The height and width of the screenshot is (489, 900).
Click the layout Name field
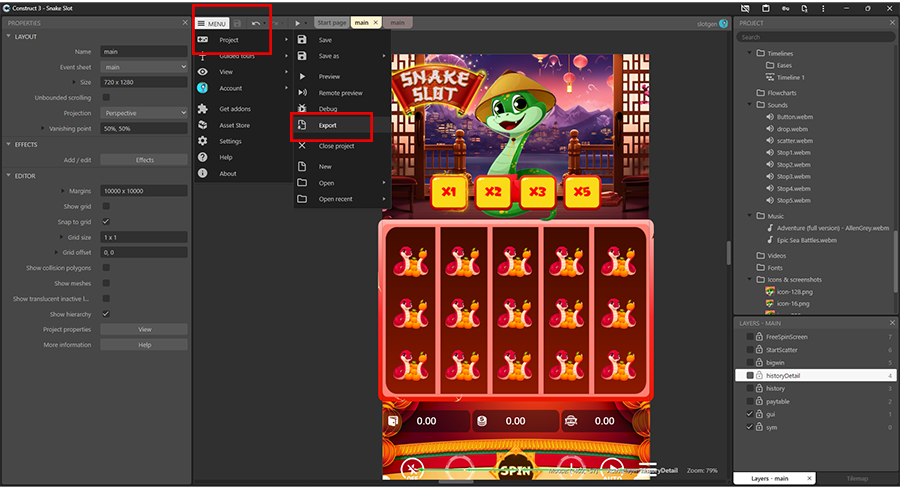click(x=143, y=52)
